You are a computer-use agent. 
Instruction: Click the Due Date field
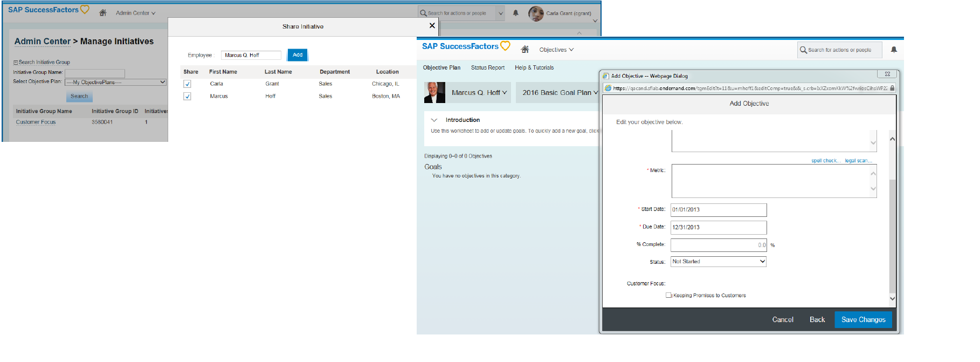[719, 227]
